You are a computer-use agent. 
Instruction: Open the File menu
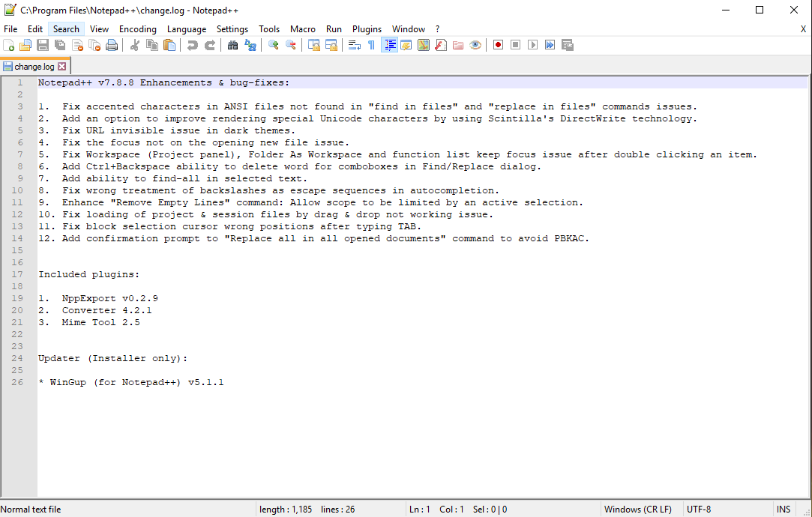pos(10,29)
